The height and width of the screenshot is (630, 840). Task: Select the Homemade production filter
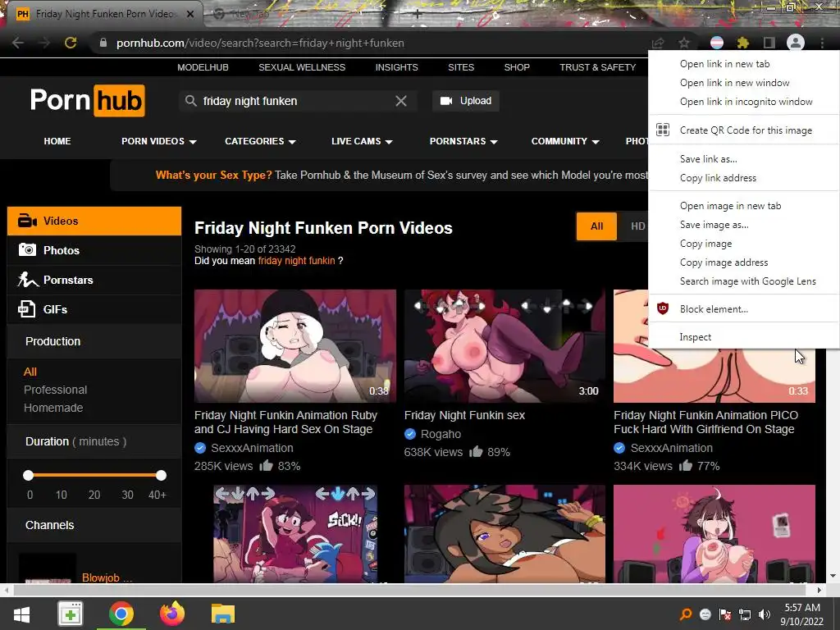(53, 408)
